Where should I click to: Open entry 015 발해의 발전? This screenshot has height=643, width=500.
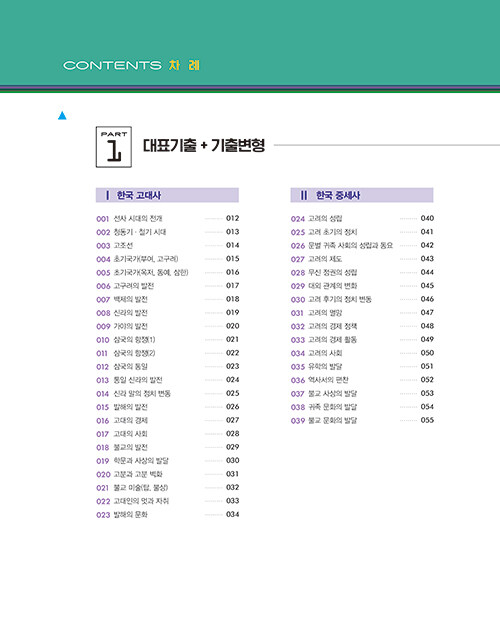click(x=167, y=407)
